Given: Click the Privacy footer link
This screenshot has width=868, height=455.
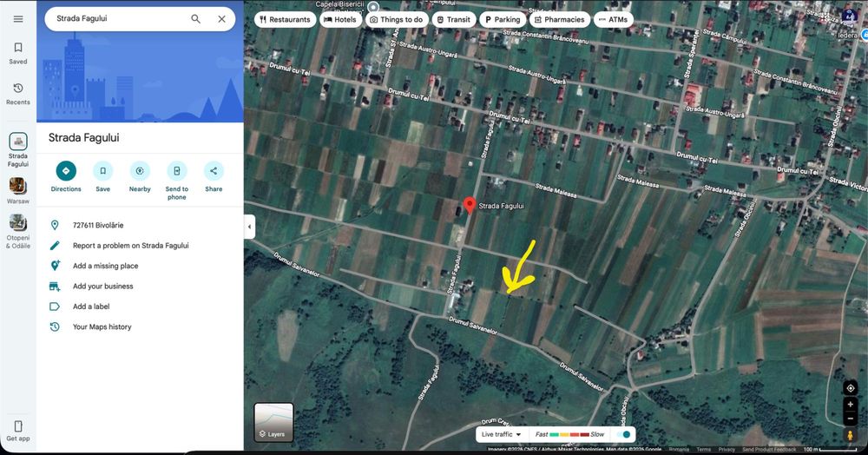Looking at the screenshot, I should point(727,450).
